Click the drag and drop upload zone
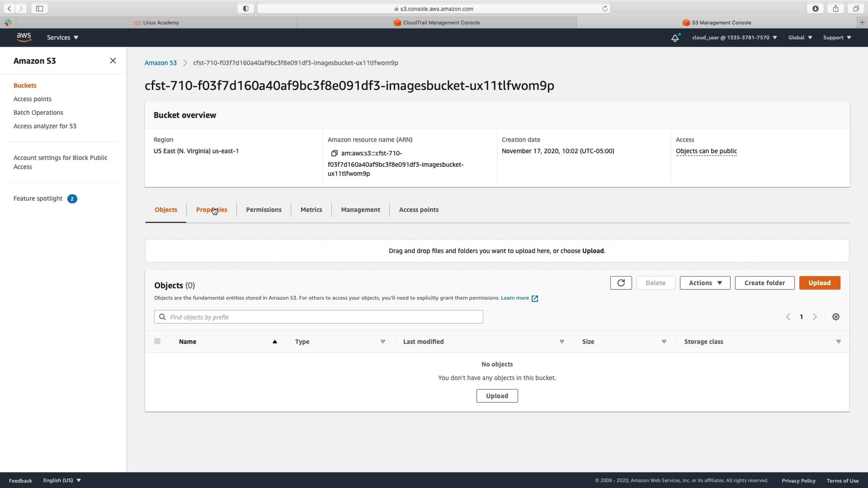This screenshot has width=868, height=488. click(x=497, y=251)
